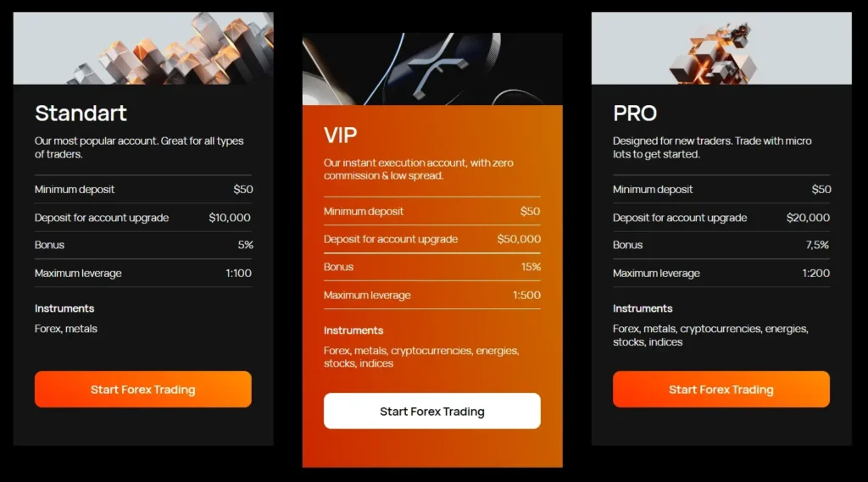Viewport: 868px width, 482px height.
Task: Click the PRO account heading
Action: (x=635, y=113)
